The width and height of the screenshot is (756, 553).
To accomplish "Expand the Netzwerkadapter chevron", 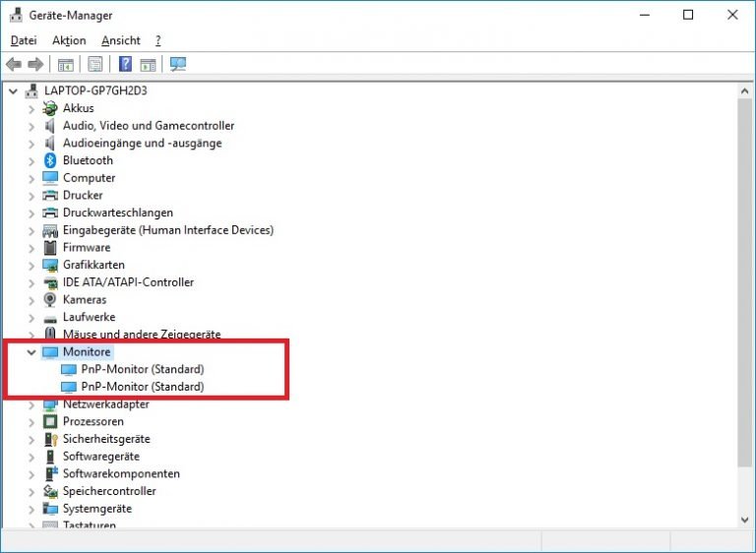I will (31, 405).
